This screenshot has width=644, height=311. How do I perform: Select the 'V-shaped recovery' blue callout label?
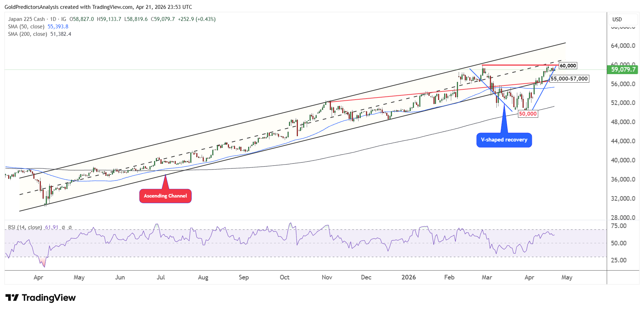tap(504, 140)
